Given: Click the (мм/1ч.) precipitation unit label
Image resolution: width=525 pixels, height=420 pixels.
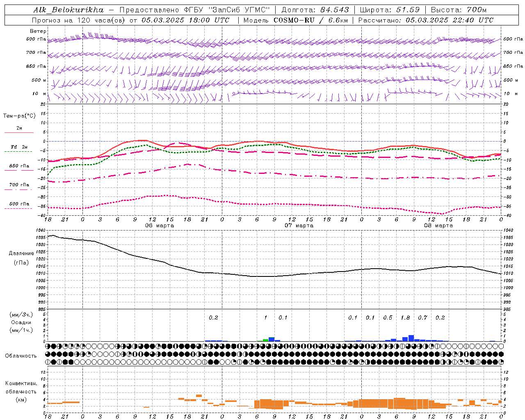Looking at the screenshot, I should [21, 330].
